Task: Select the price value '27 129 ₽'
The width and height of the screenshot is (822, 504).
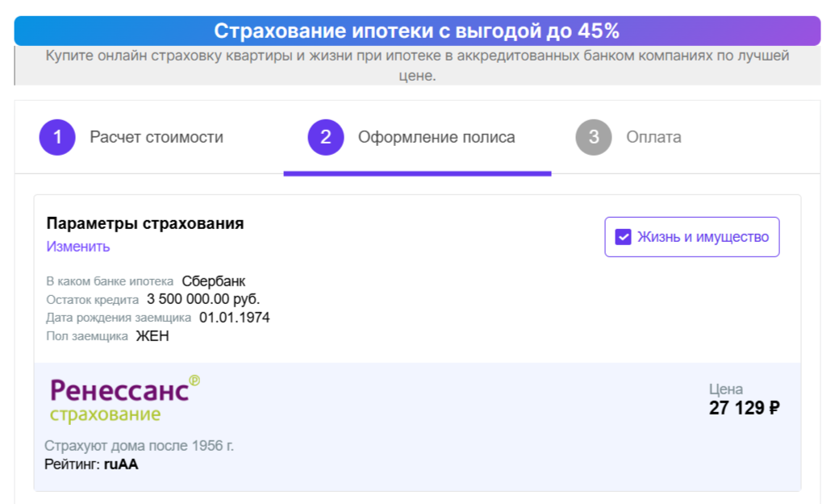Action: tap(745, 407)
